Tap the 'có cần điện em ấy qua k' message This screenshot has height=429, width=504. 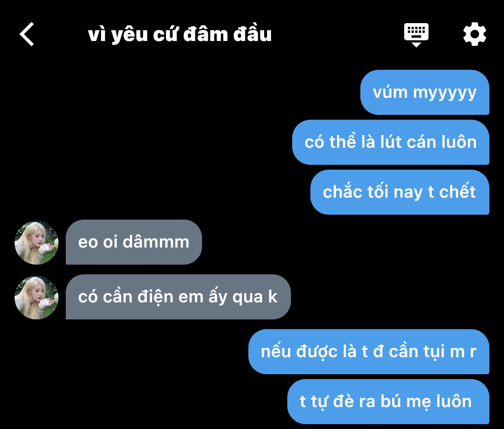pos(178,297)
